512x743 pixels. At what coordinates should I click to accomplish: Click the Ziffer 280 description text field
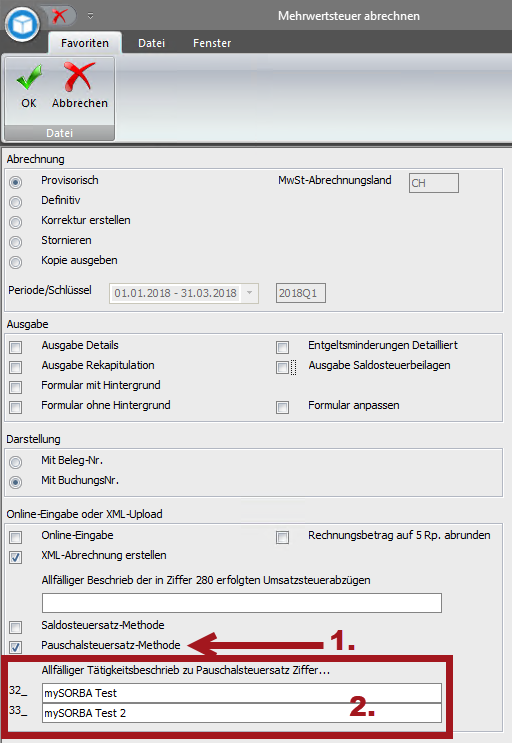(x=242, y=603)
